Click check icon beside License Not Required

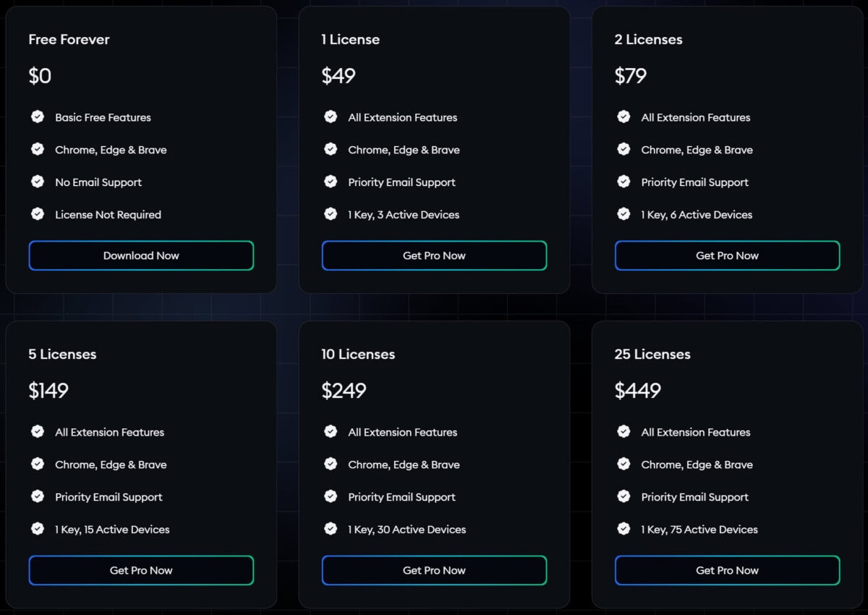(38, 214)
